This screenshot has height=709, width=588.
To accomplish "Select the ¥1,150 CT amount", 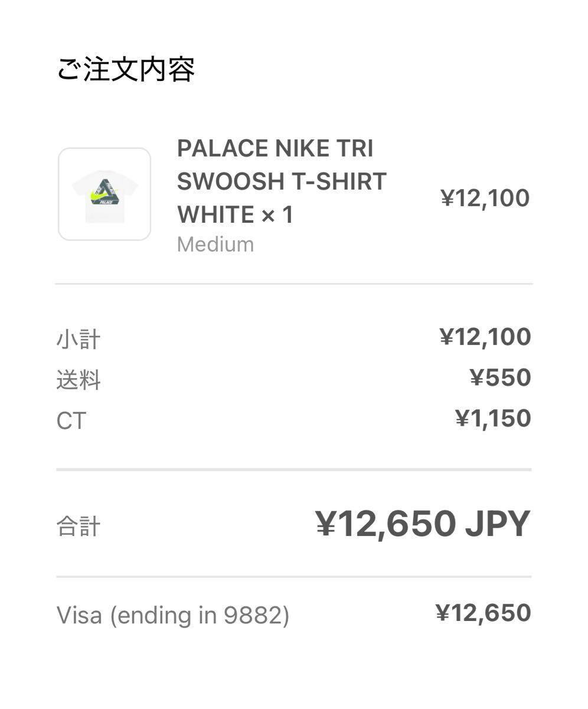I will 492,419.
